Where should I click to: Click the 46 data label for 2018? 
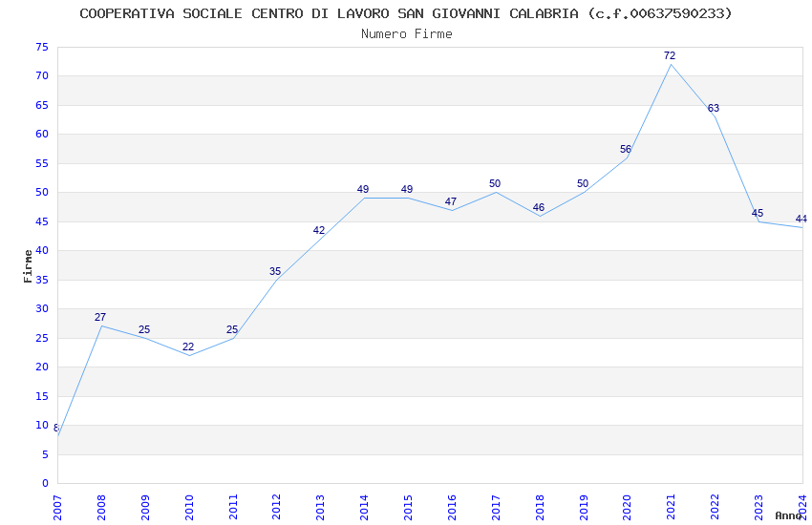pyautogui.click(x=539, y=207)
